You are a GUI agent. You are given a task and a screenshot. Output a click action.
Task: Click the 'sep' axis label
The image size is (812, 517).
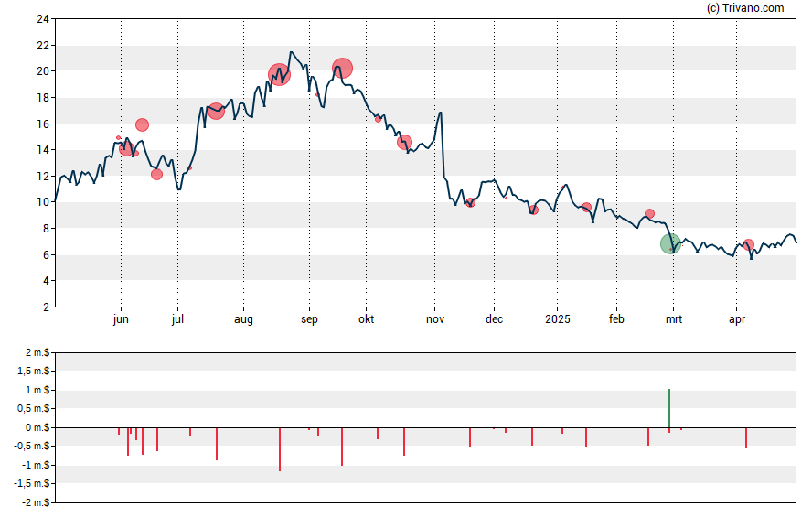point(309,319)
